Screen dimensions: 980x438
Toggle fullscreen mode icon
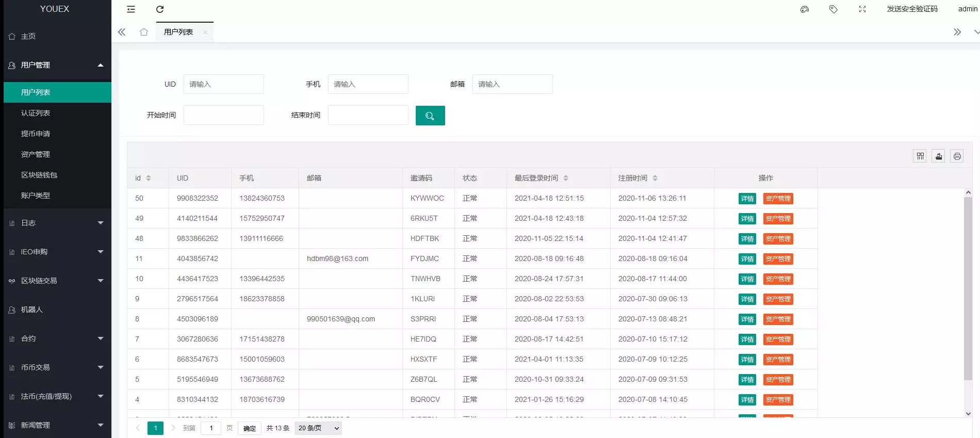[862, 9]
